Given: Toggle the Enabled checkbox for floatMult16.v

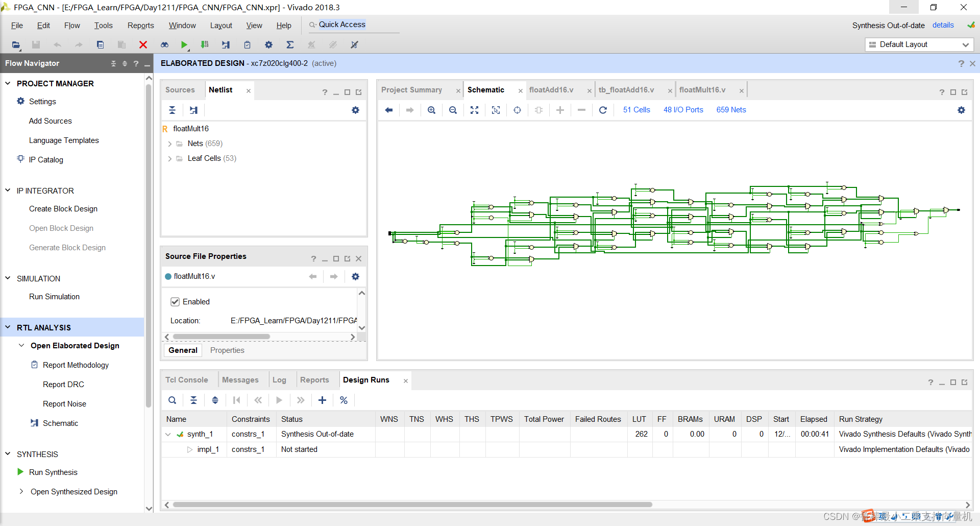Looking at the screenshot, I should tap(175, 302).
